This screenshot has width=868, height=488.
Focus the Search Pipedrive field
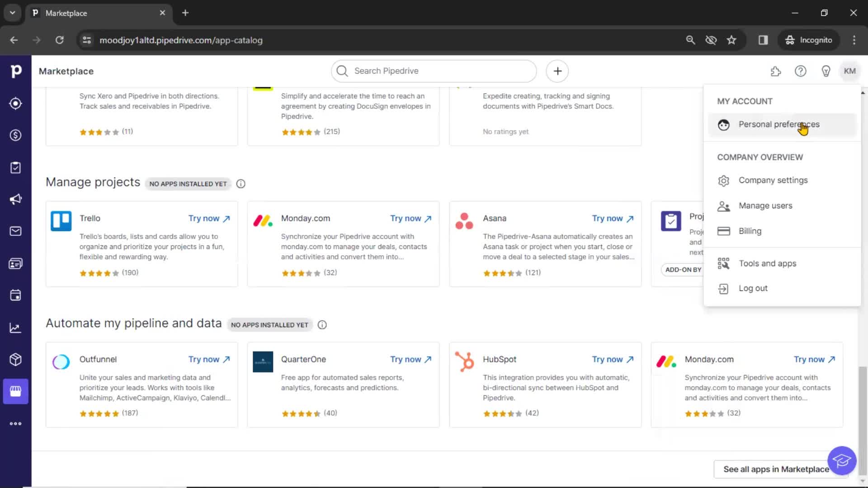click(434, 71)
